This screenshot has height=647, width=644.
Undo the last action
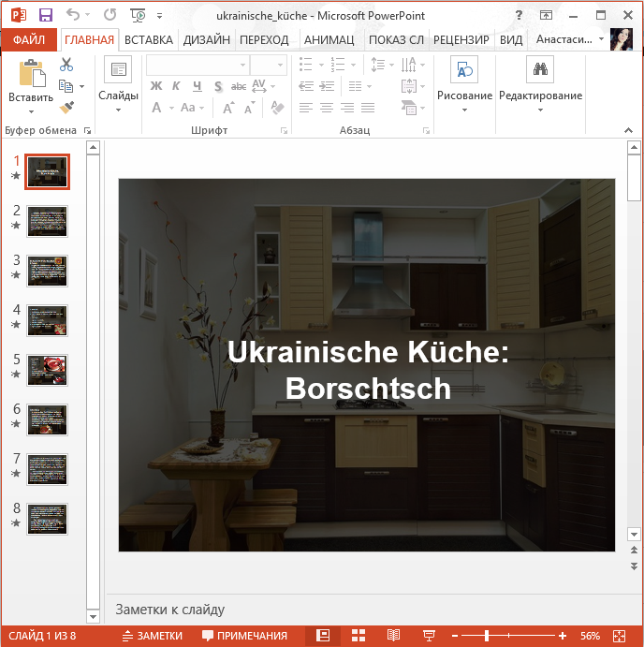pos(73,15)
